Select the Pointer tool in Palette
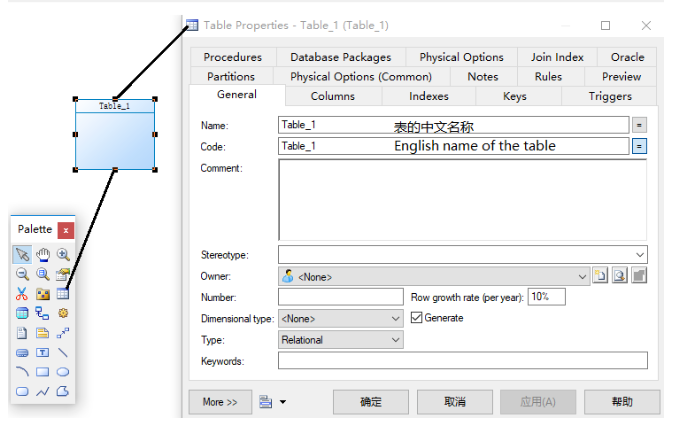 tap(22, 254)
